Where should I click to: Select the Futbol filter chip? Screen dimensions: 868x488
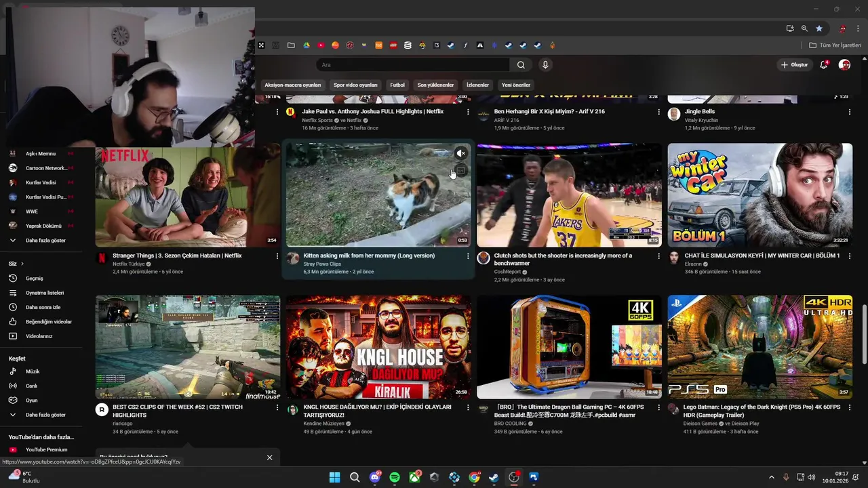[397, 85]
